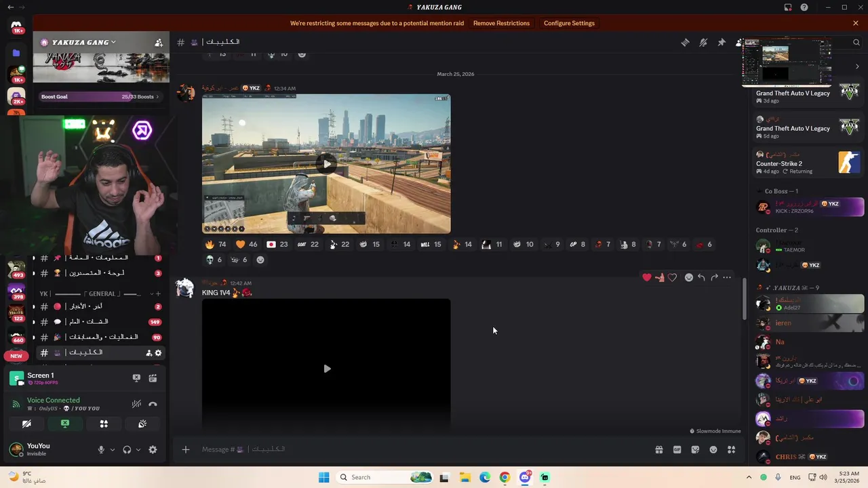Open member ieren's profile
Image resolution: width=868 pixels, height=488 pixels.
pyautogui.click(x=809, y=323)
